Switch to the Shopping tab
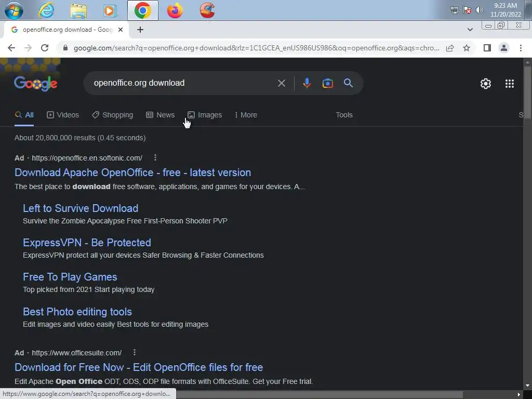This screenshot has height=399, width=532. [112, 115]
